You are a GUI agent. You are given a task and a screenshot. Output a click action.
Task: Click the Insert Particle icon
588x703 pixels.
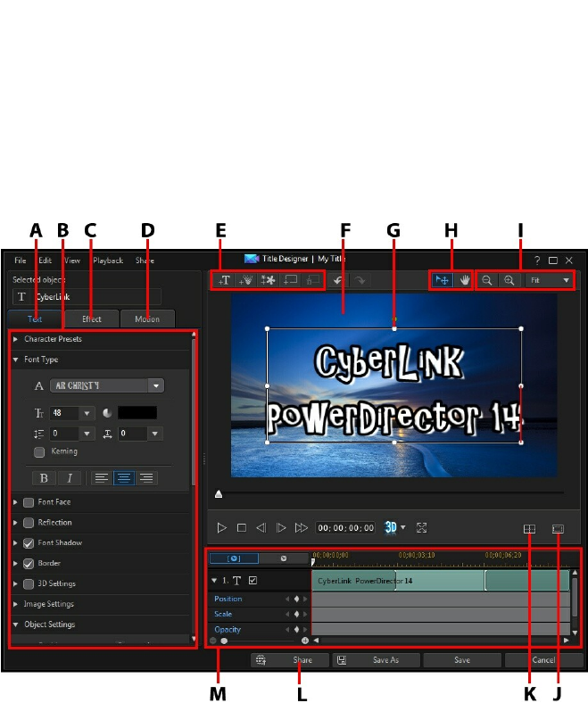pos(245,280)
